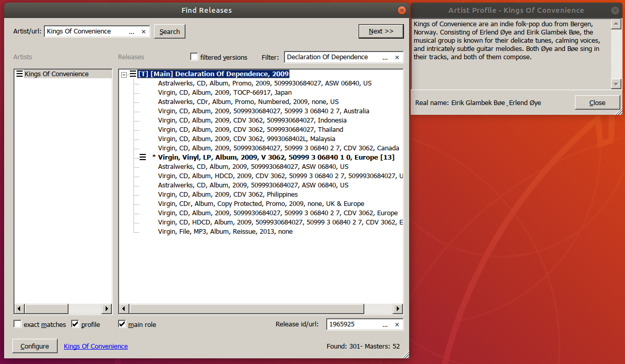Select the Virgin CD Philippines release
Viewport: 625px width, 364px height.
(228, 195)
